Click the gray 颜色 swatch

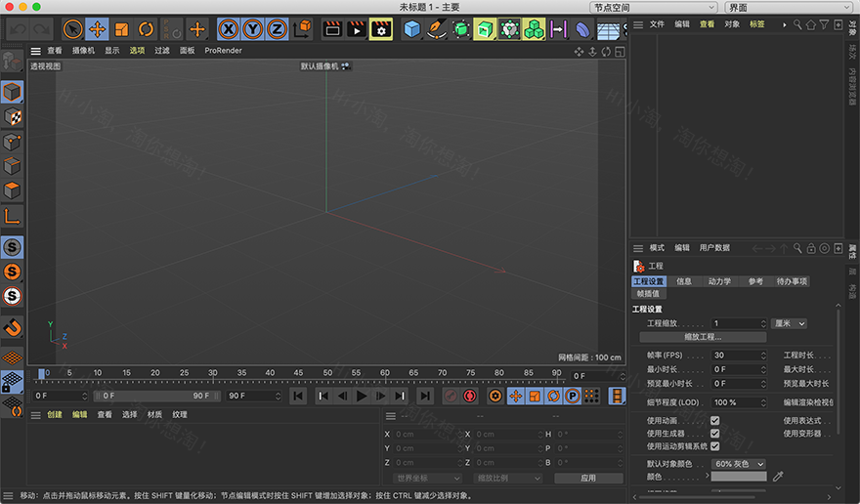coord(739,477)
